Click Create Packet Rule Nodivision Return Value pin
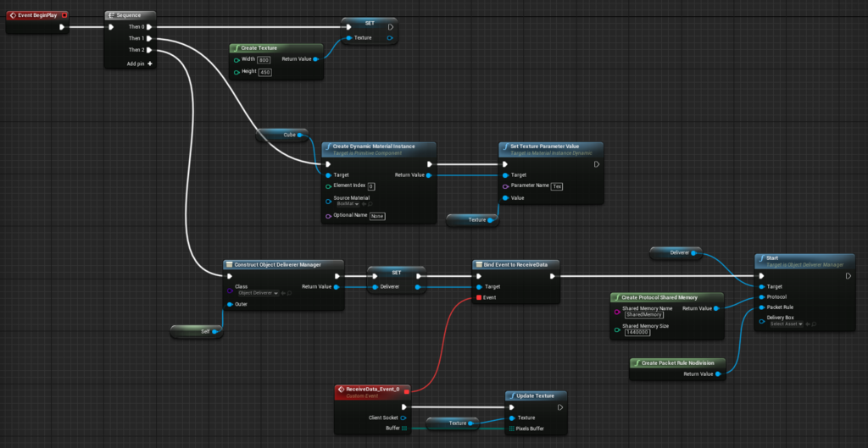Viewport: 868px width, 448px height. 717,374
